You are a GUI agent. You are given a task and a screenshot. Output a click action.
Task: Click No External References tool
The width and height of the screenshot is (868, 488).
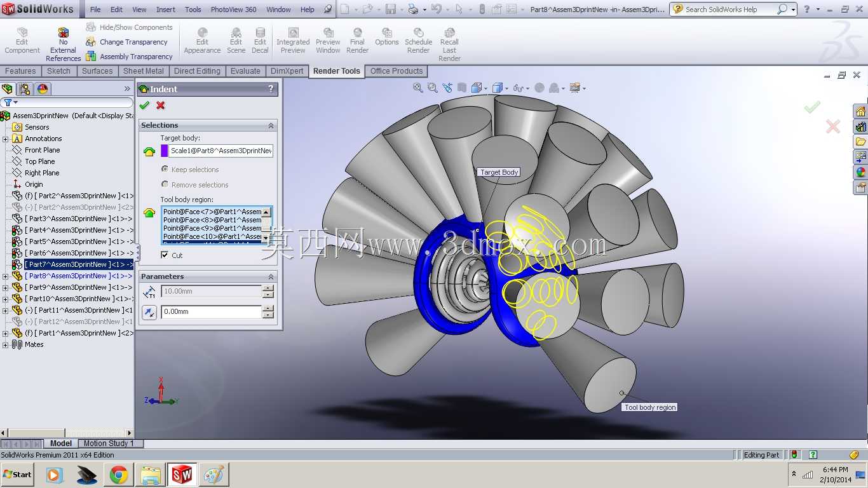coord(63,44)
